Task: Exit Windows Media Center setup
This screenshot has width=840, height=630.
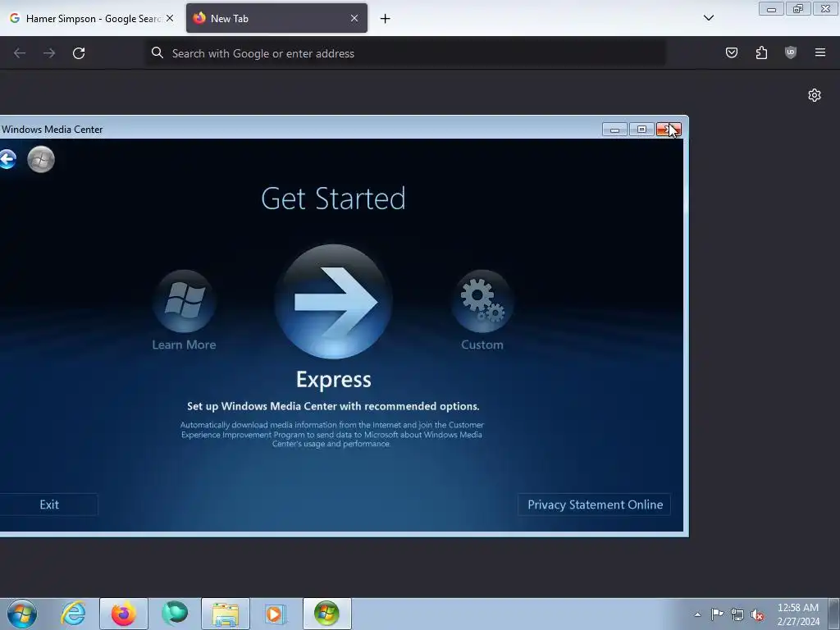Action: coord(48,504)
